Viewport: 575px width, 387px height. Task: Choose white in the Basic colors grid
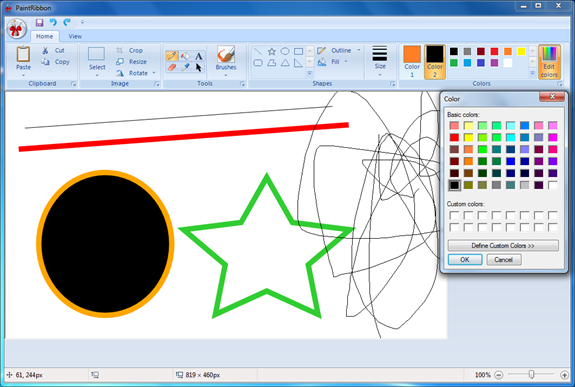[553, 185]
